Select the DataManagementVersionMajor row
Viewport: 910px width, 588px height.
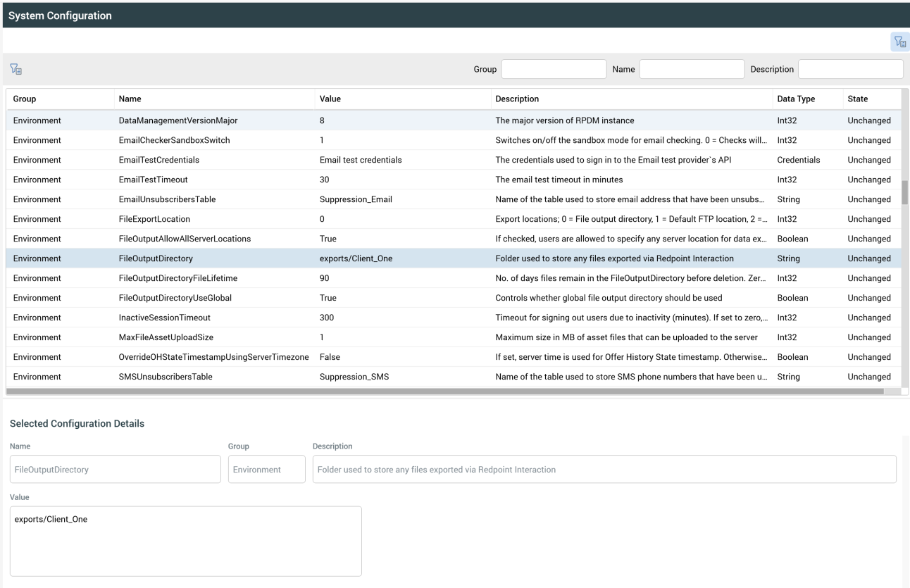coord(179,120)
